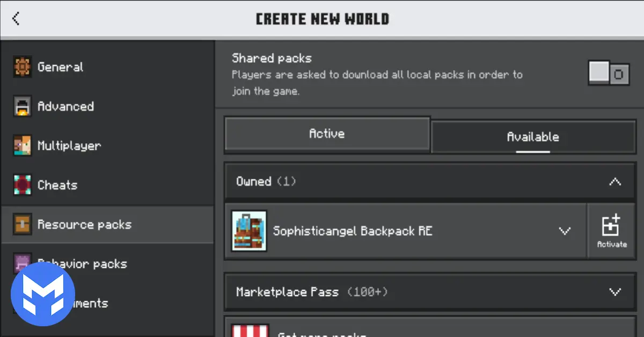Click the Multiplayer player-face icon
644x337 pixels.
(22, 145)
